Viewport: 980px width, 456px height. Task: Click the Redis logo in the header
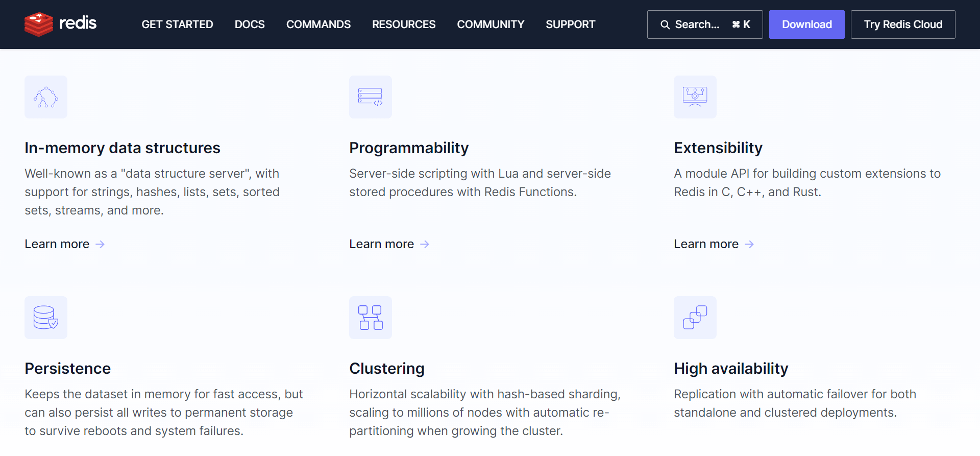point(60,24)
